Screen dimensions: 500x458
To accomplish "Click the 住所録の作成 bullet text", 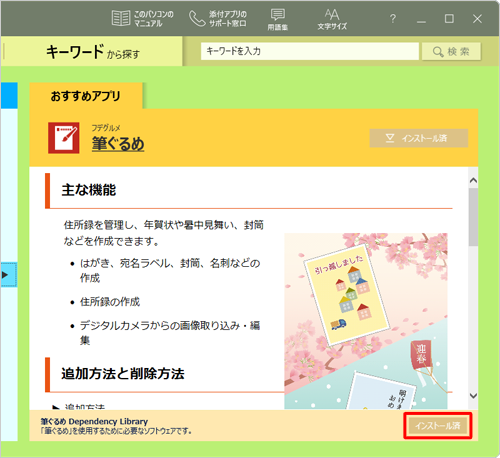I will (110, 302).
